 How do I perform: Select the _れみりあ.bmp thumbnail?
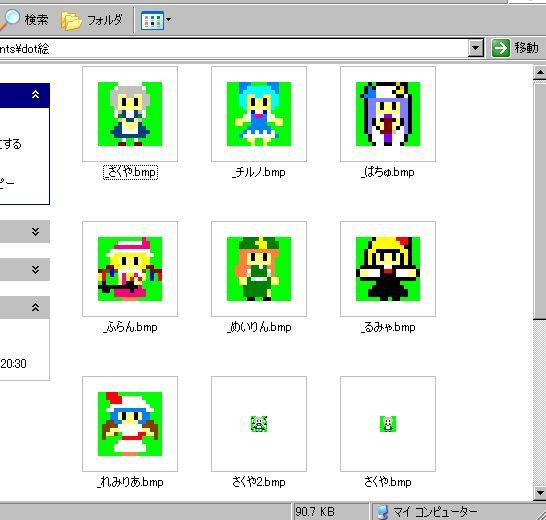coord(130,424)
